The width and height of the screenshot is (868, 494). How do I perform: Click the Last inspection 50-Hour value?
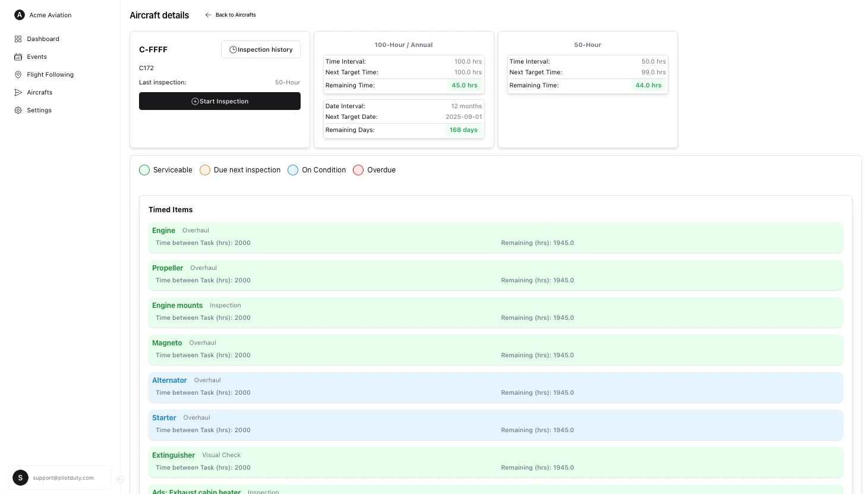pos(288,83)
